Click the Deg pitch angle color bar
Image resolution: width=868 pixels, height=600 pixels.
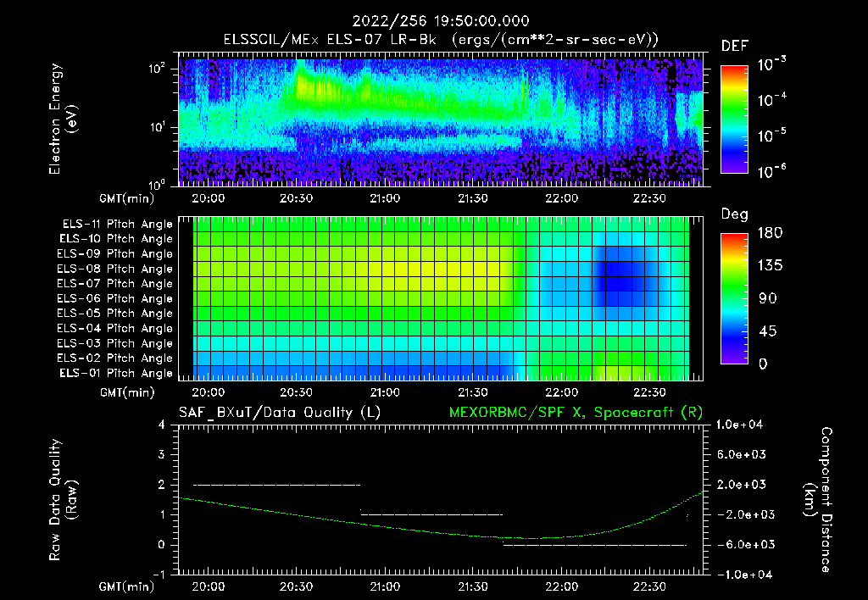point(734,298)
